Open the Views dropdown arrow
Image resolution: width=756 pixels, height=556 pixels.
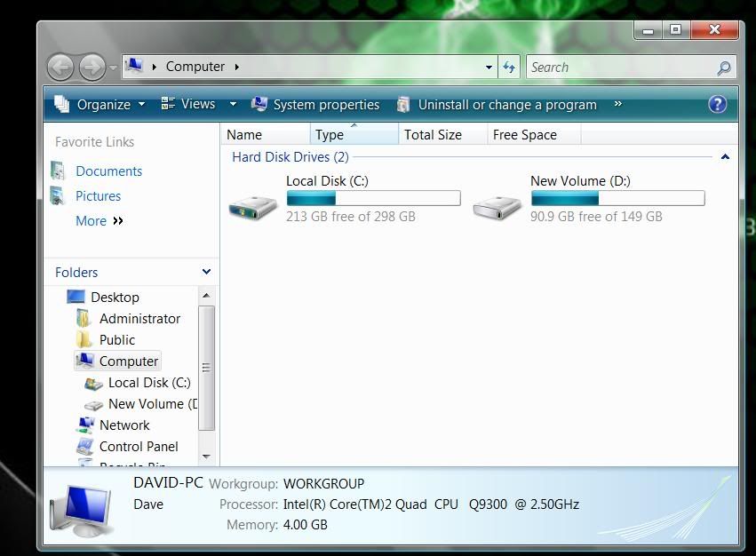[233, 105]
